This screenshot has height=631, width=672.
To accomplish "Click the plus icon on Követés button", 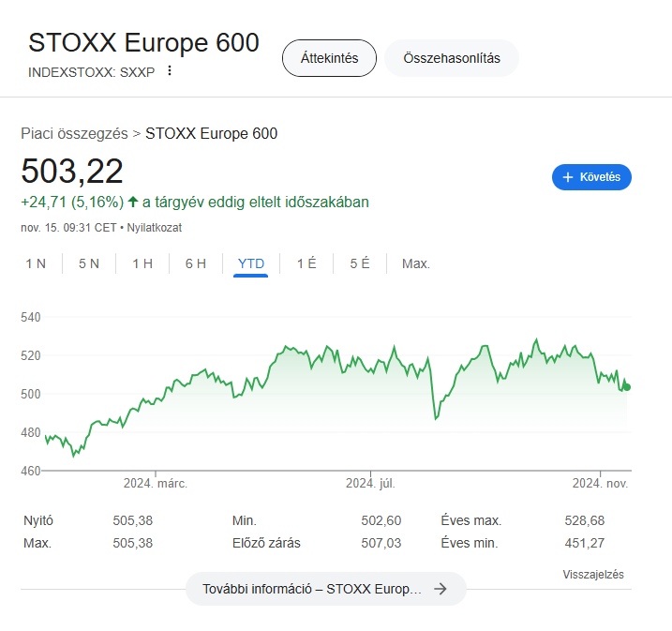I will click(x=567, y=177).
